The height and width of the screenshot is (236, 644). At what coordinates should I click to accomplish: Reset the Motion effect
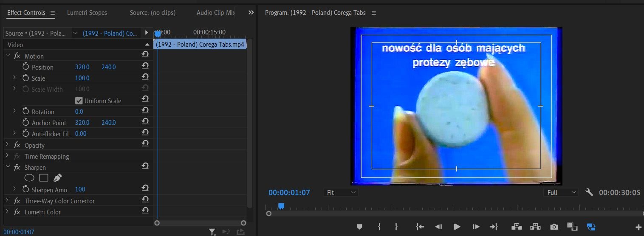145,54
